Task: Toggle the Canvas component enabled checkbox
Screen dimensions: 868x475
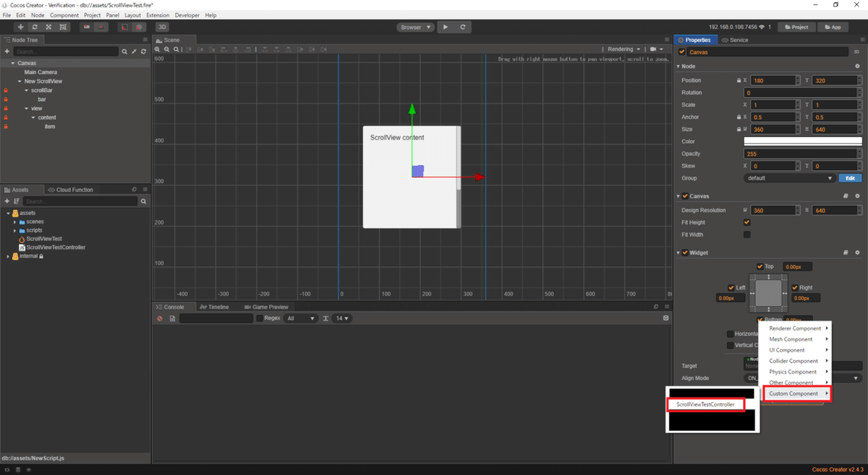Action: (x=685, y=196)
